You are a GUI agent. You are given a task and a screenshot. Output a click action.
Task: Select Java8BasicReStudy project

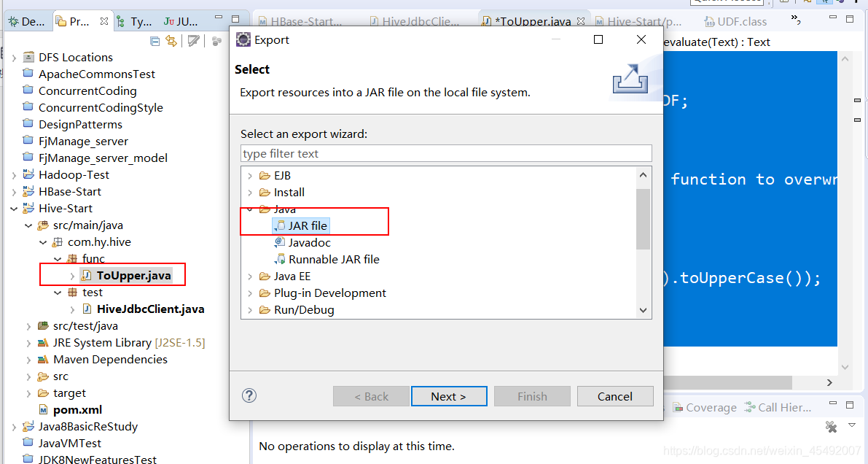coord(88,426)
